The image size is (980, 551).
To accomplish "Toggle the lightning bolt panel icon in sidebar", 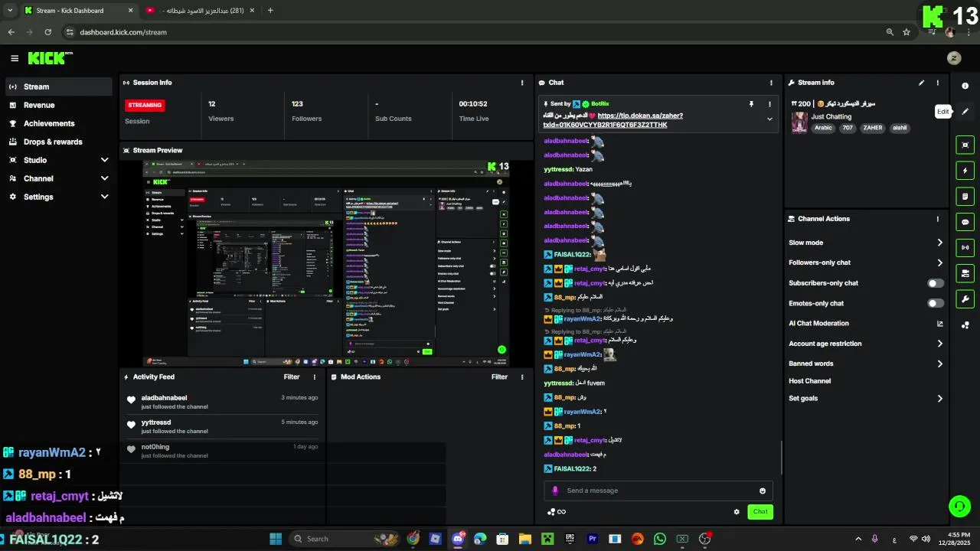I will [x=965, y=171].
